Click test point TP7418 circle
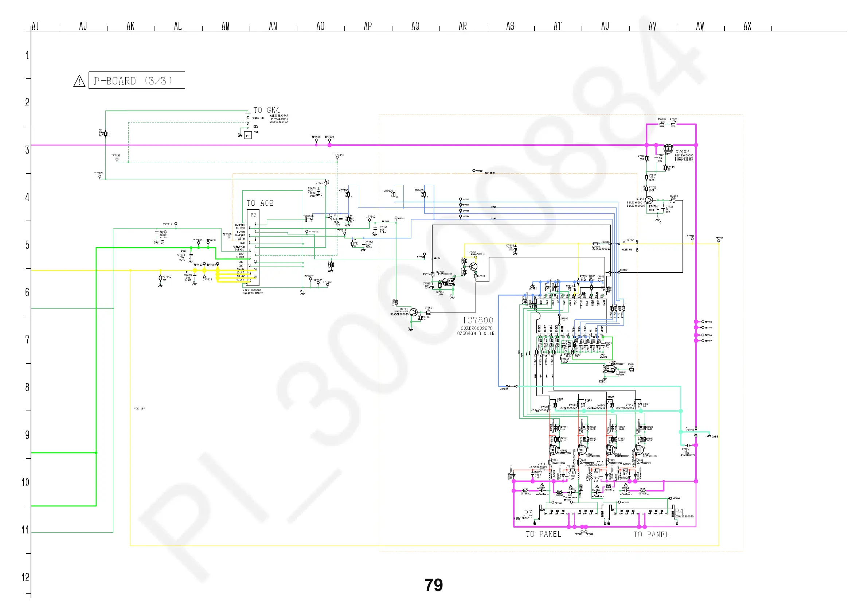Screen dimensions: 868x614 coord(337,158)
